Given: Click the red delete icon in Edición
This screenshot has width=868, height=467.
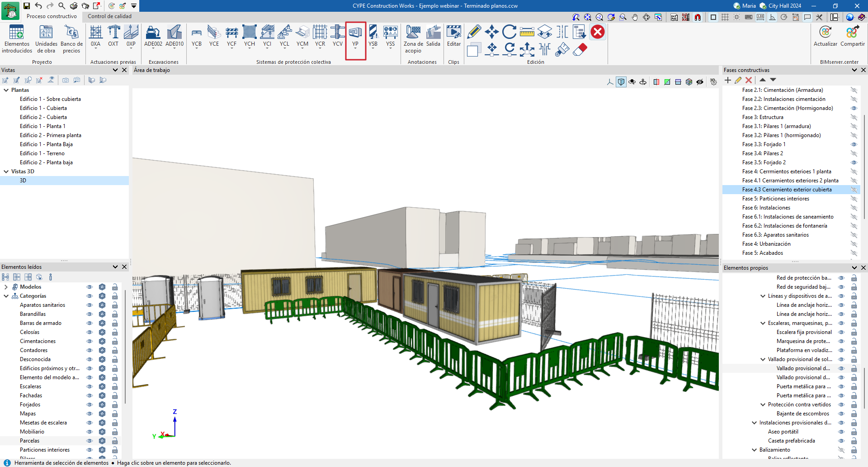Looking at the screenshot, I should [598, 32].
